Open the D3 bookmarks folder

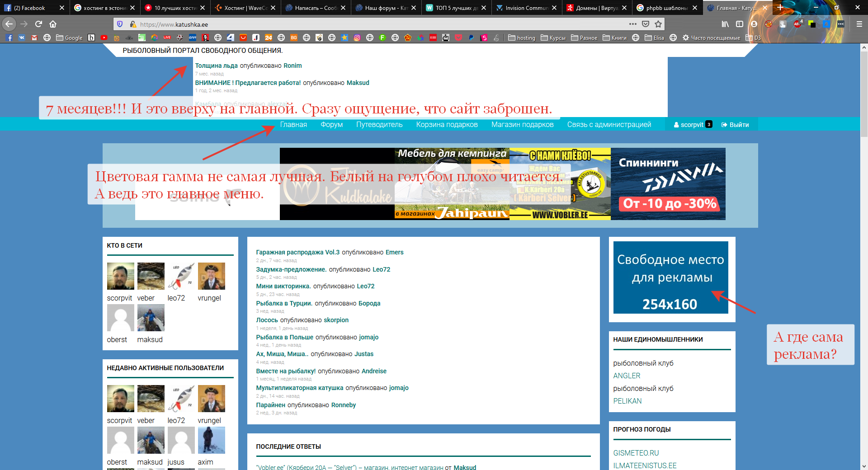click(753, 38)
